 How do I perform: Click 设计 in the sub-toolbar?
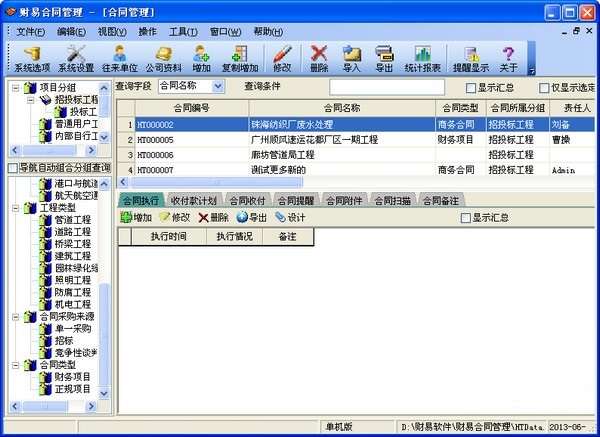click(290, 217)
